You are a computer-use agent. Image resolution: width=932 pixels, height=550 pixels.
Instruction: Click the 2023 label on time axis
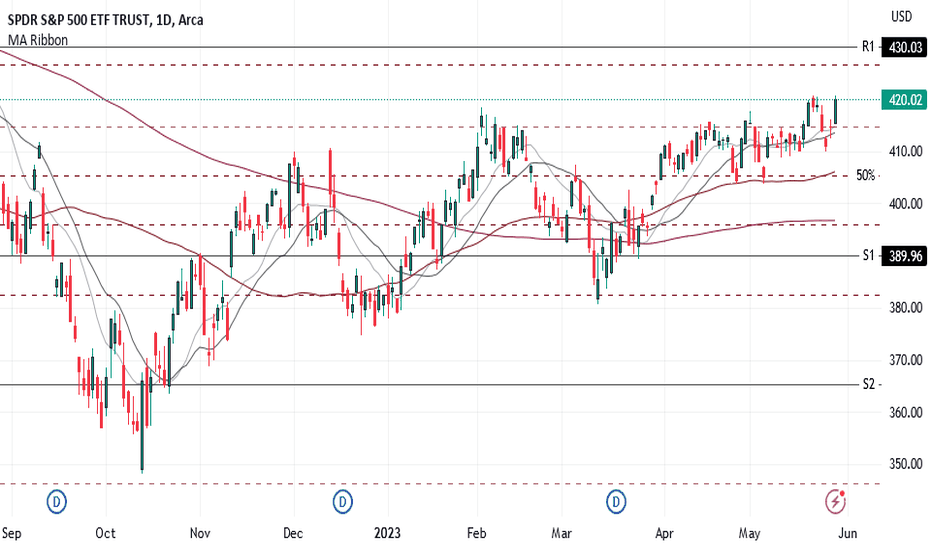tap(387, 533)
